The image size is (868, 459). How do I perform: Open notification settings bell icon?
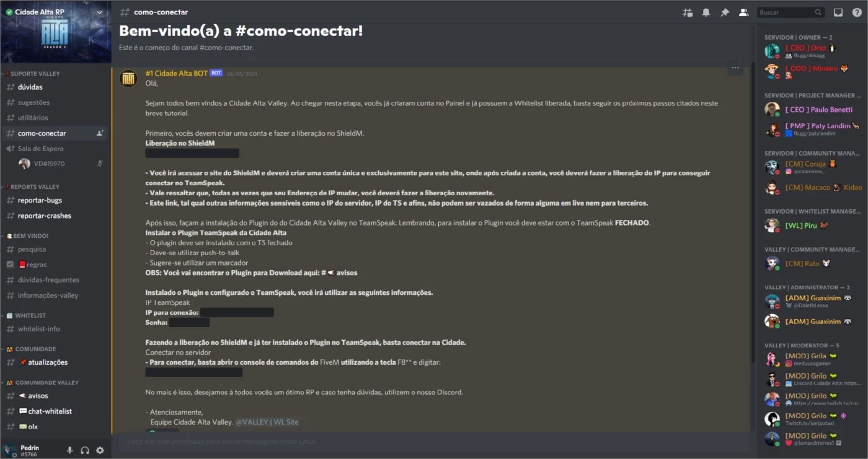(x=706, y=12)
